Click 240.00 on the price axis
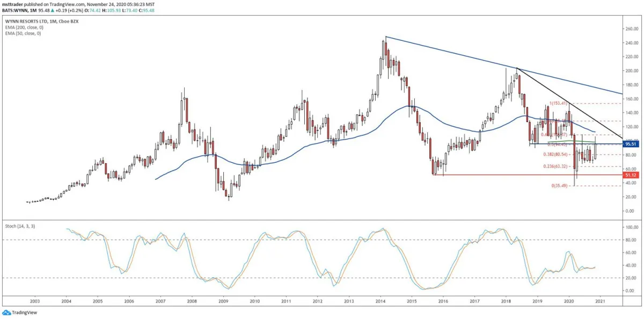The image size is (644, 319). pos(632,43)
